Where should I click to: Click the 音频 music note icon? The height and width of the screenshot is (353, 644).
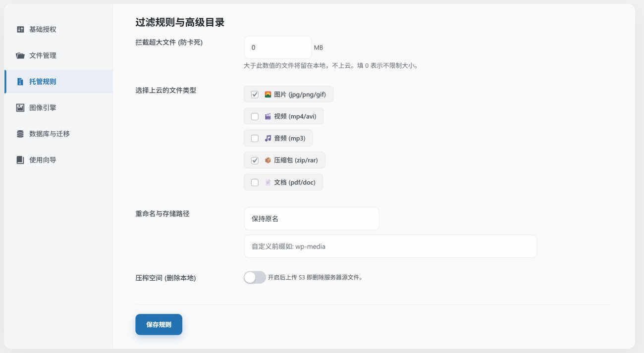pyautogui.click(x=268, y=138)
